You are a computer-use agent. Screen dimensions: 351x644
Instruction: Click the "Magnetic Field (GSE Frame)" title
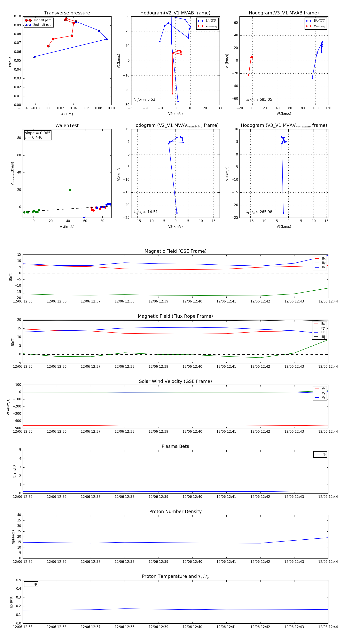(175, 251)
